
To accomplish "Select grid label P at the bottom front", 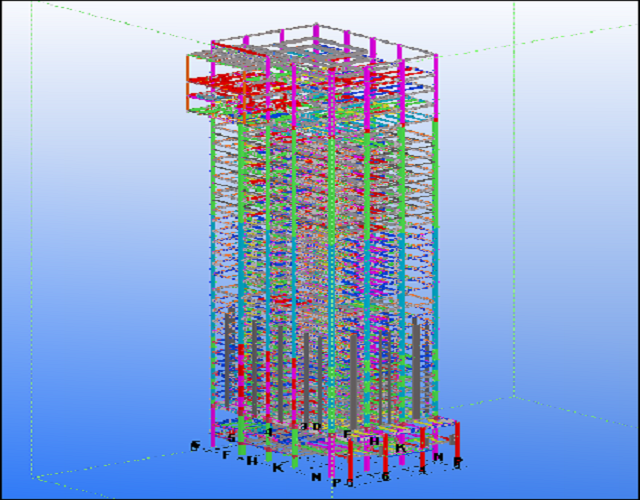I will click(336, 483).
